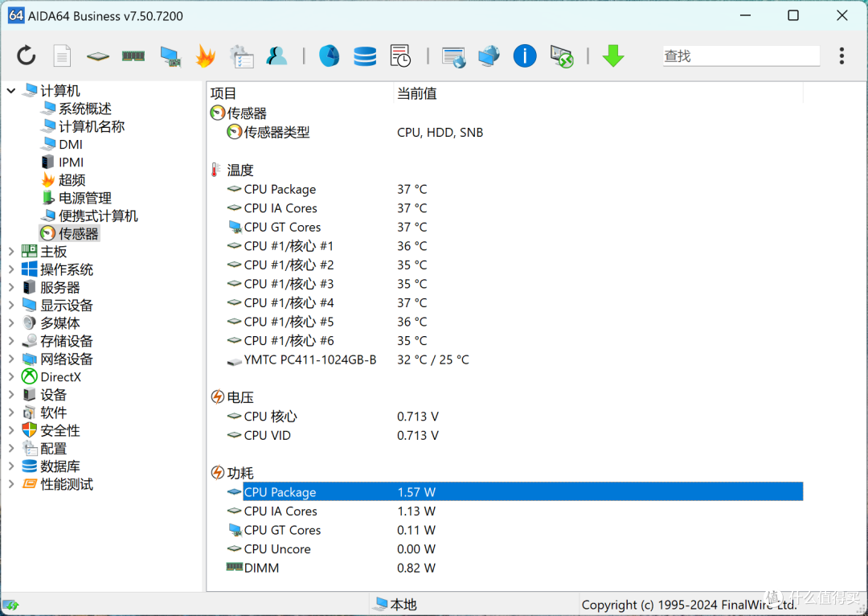Select 性能测试 in the tree
868x616 pixels.
(67, 484)
